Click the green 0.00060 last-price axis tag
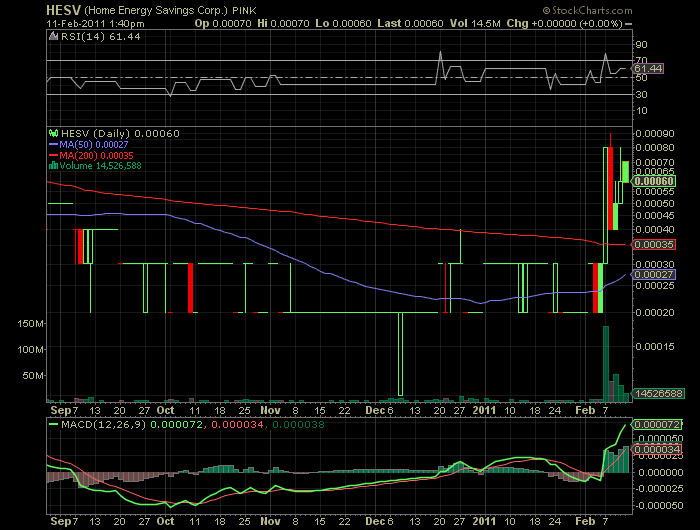Screen dimensions: 700x530 pyautogui.click(x=654, y=181)
